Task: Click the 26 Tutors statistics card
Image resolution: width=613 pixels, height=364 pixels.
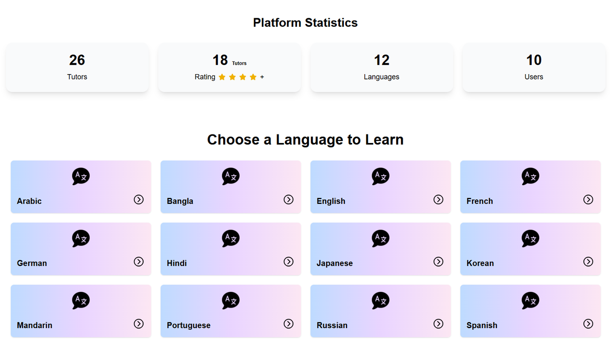Action: [77, 67]
